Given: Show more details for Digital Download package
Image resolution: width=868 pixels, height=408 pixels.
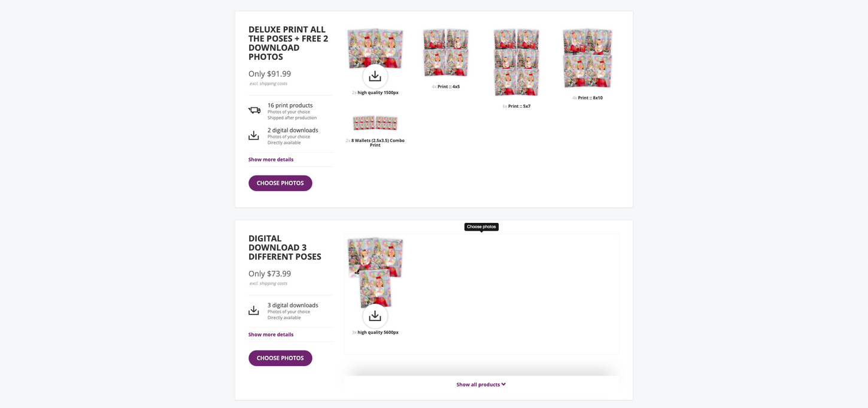Looking at the screenshot, I should [x=271, y=334].
